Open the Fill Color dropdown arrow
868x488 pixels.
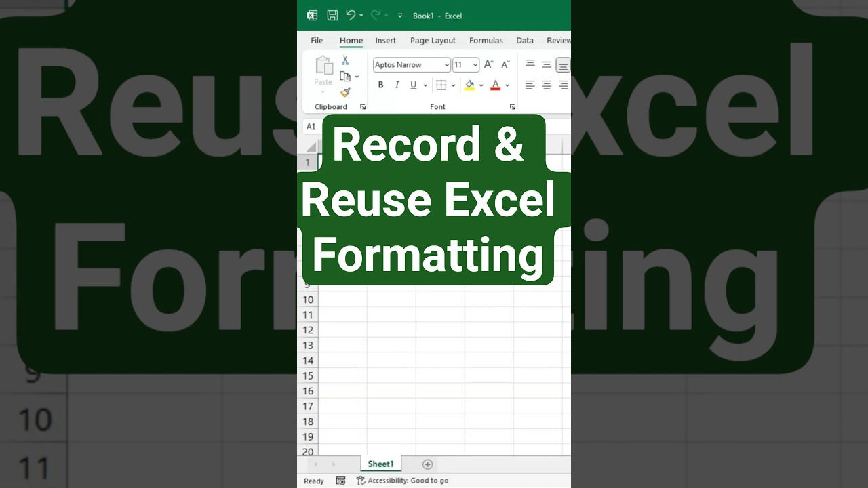(x=481, y=85)
